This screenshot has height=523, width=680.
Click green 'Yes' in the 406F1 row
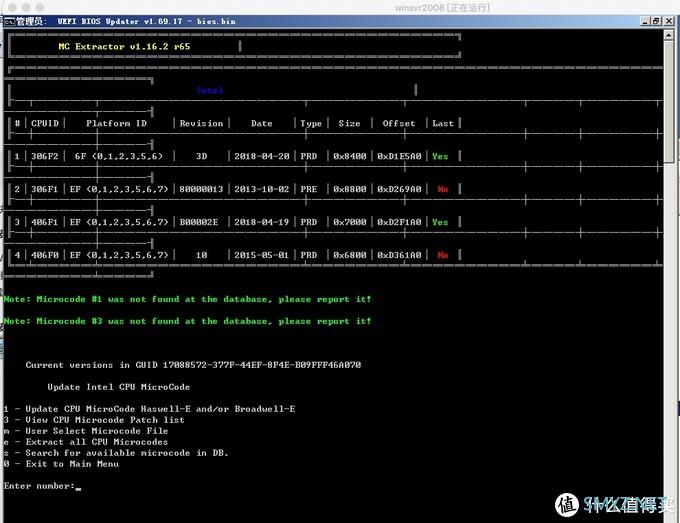click(x=440, y=222)
